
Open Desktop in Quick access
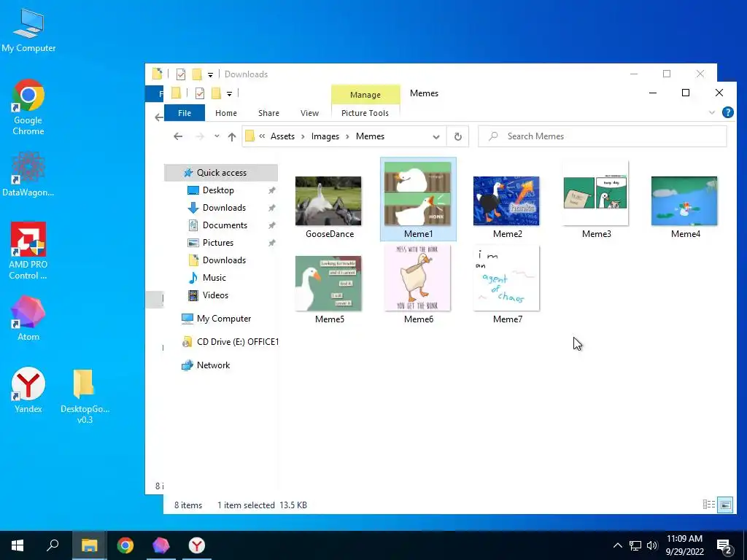pyautogui.click(x=218, y=190)
